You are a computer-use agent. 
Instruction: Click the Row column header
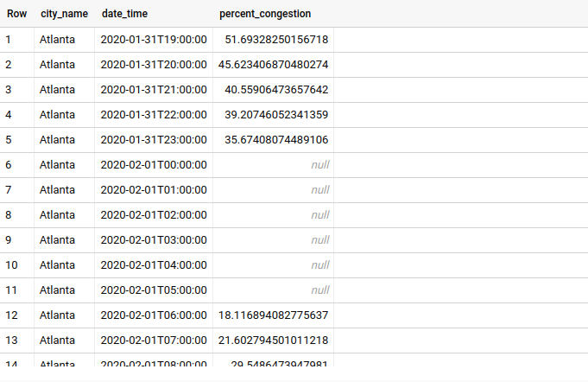point(16,14)
